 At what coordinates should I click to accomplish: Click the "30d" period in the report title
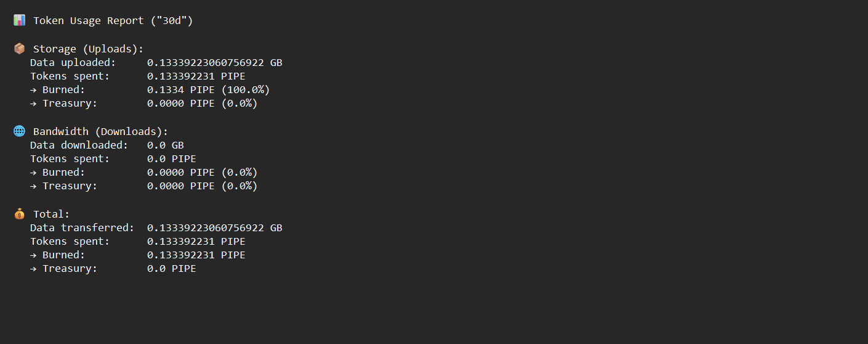coord(172,21)
